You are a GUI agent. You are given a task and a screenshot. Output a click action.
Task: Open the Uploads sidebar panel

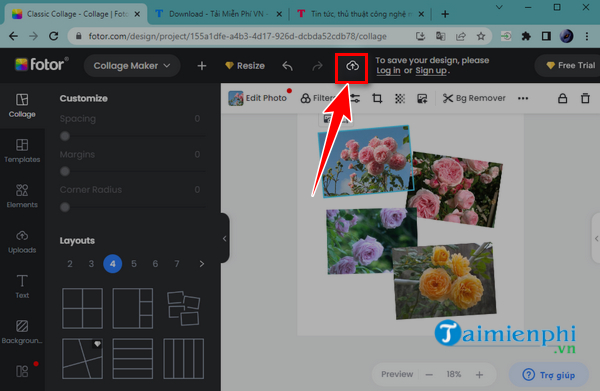pyautogui.click(x=22, y=241)
